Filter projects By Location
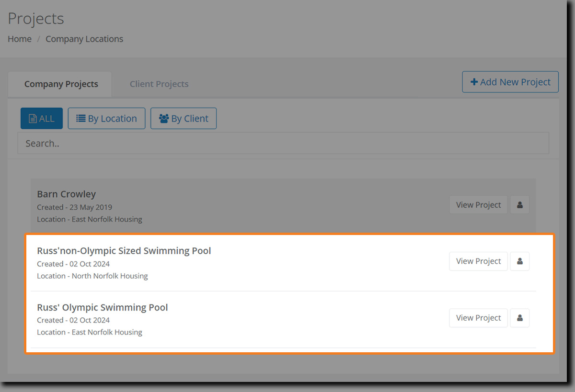 [x=106, y=119]
